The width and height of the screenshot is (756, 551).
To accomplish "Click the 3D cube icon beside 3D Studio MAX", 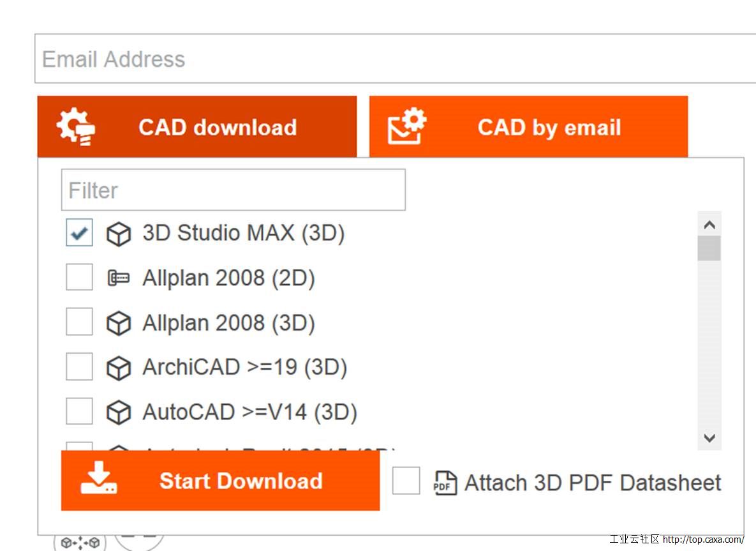I will (119, 234).
